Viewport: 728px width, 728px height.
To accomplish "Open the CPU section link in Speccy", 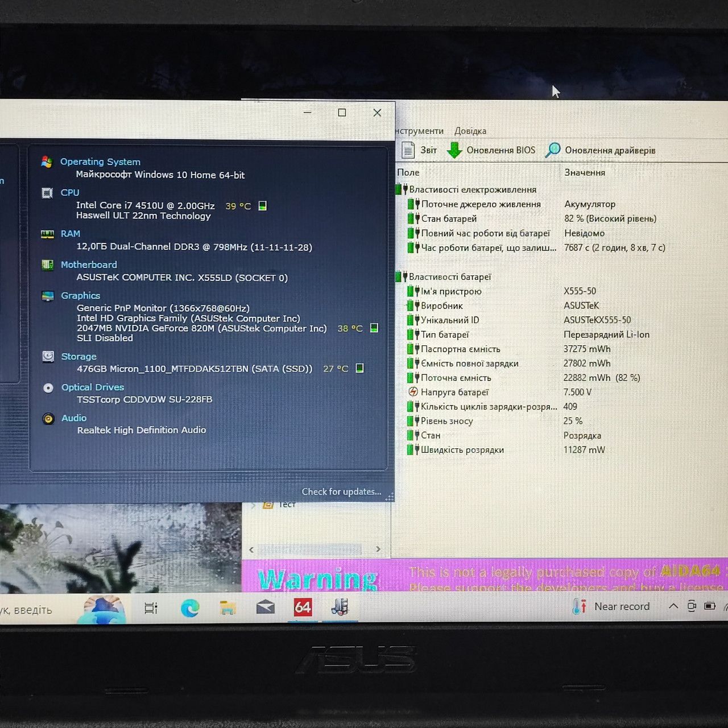I will tap(70, 193).
